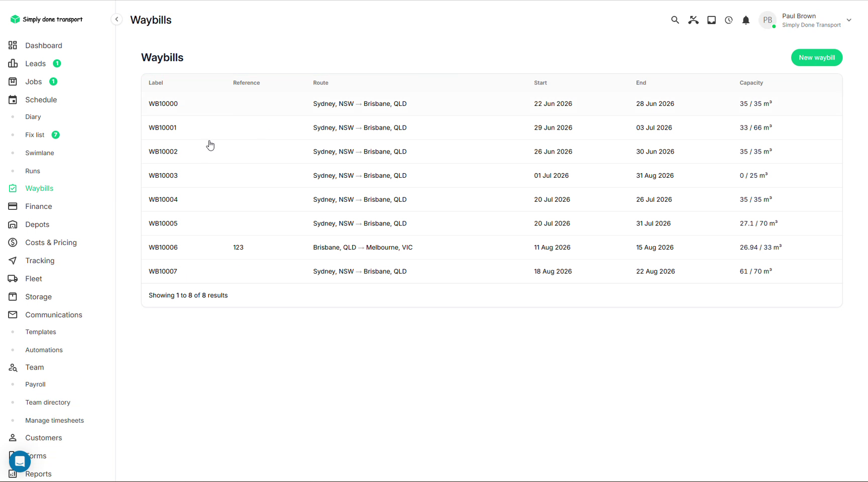868x482 pixels.
Task: Click the Storage box icon
Action: pos(13,297)
